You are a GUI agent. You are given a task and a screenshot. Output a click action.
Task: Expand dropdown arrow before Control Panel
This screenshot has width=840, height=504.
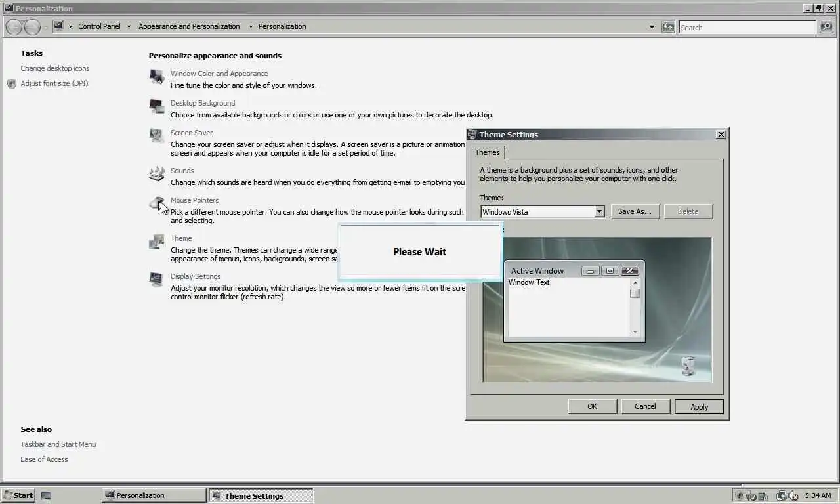(x=71, y=27)
